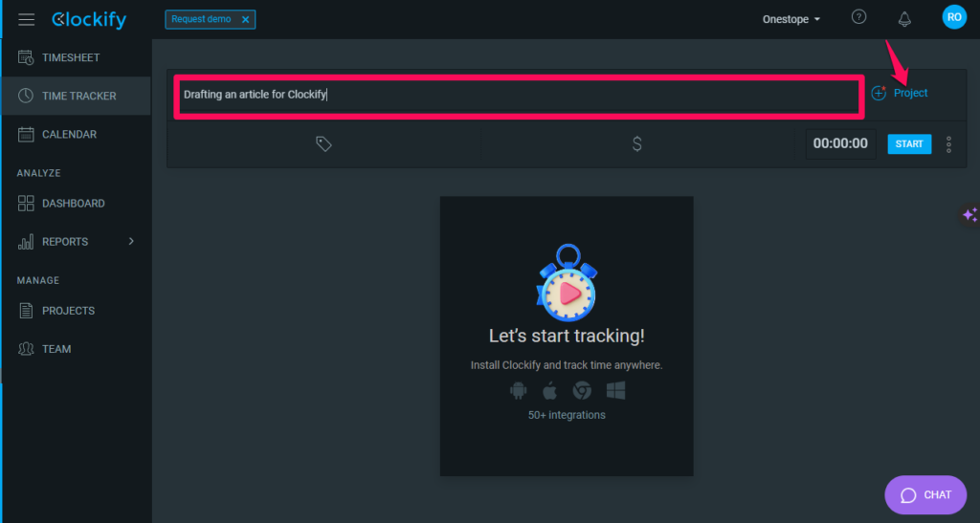Click the Android app icon
This screenshot has width=980, height=523.
coord(518,391)
